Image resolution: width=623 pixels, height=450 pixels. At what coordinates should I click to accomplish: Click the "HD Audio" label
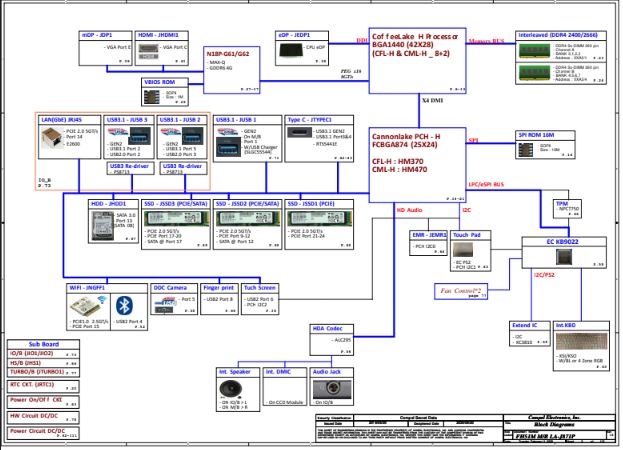coord(409,210)
